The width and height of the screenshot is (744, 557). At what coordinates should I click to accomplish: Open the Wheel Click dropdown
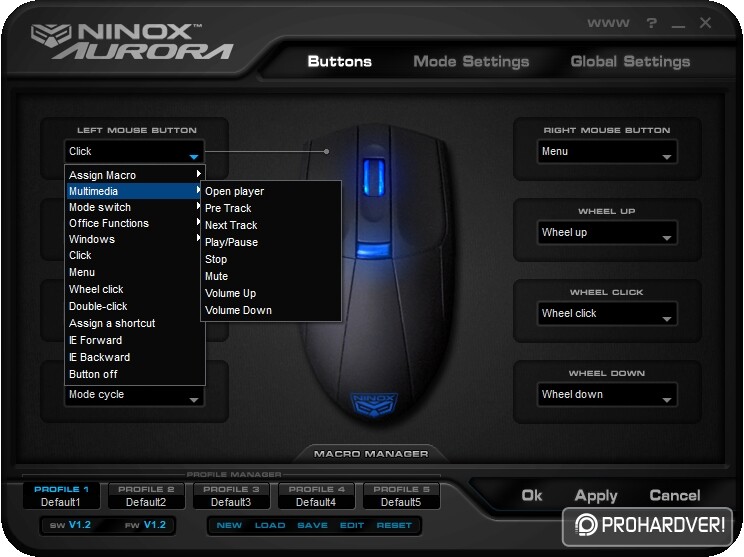607,314
